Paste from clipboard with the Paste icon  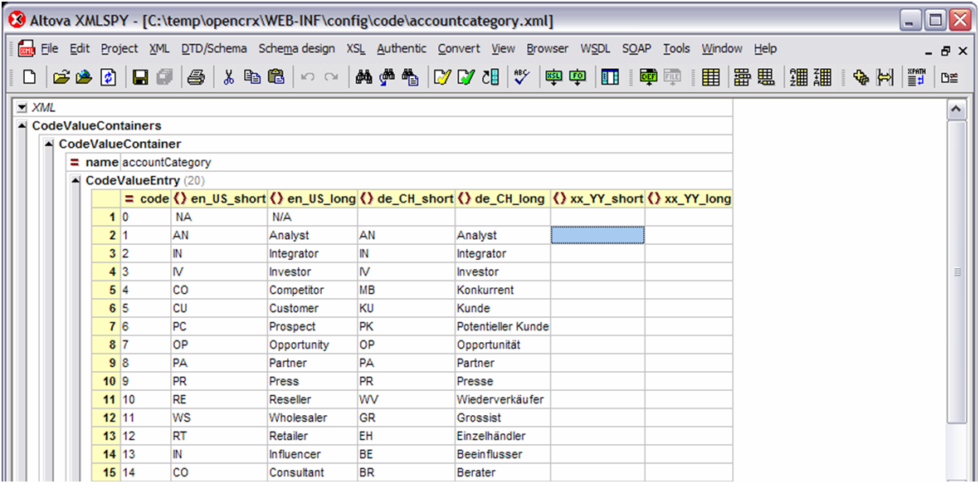click(275, 77)
